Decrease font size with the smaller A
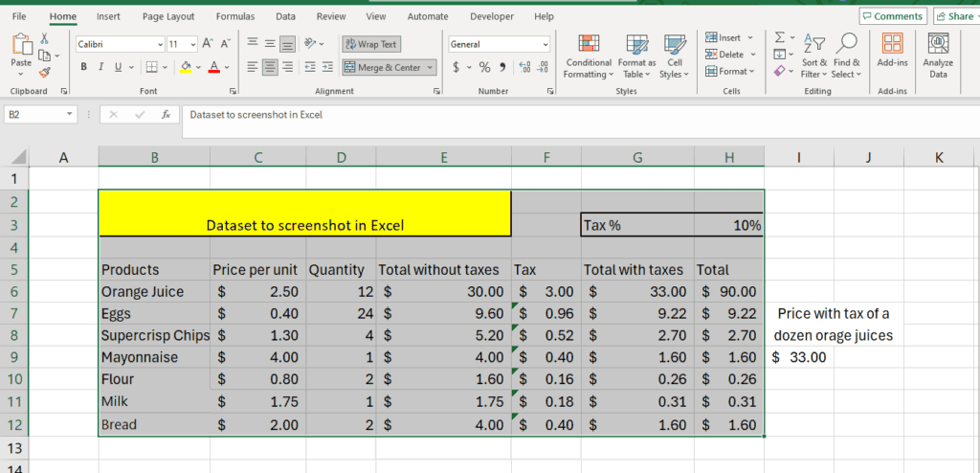This screenshot has width=980, height=473. tap(226, 44)
